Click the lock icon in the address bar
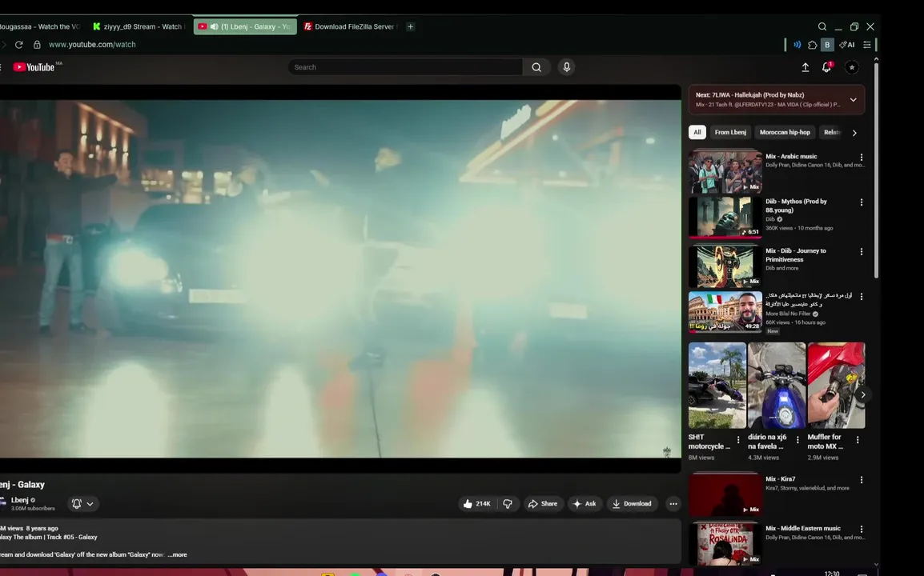 [37, 45]
